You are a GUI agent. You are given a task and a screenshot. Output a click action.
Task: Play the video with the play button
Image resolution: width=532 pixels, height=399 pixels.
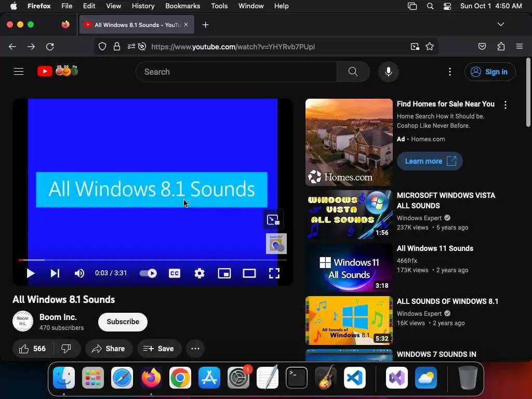click(x=31, y=273)
